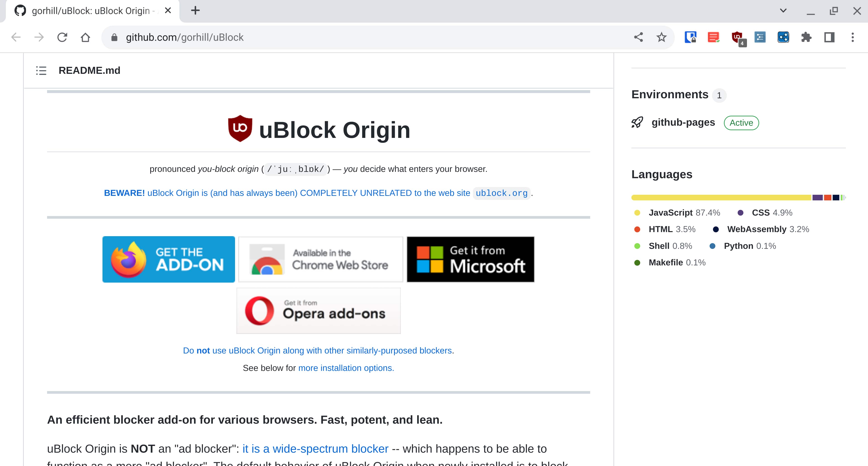Click the JavaScript yellow language bar segment
The image size is (868, 466).
721,198
